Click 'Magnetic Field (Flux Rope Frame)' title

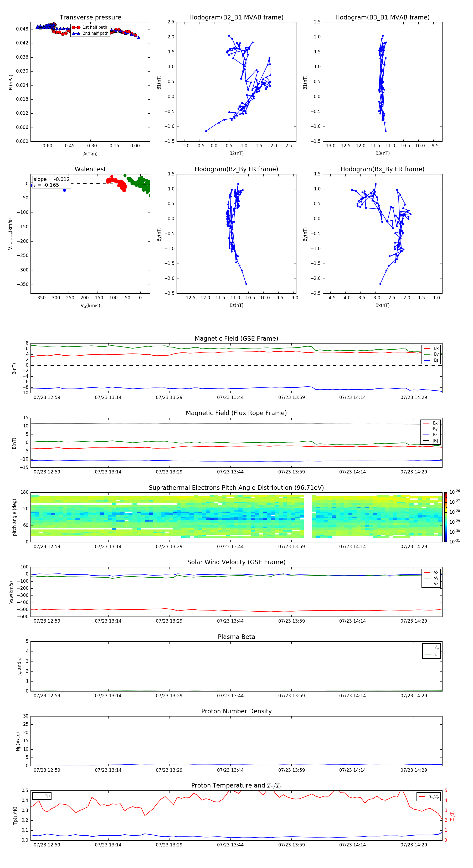[236, 413]
